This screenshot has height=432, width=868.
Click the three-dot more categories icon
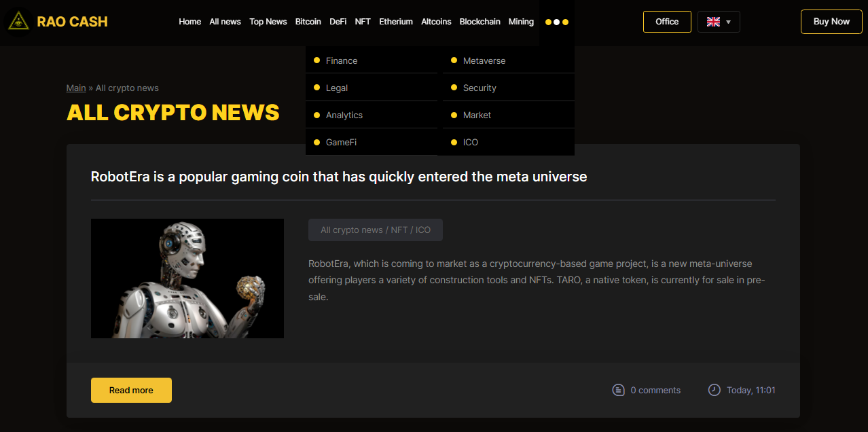[557, 22]
